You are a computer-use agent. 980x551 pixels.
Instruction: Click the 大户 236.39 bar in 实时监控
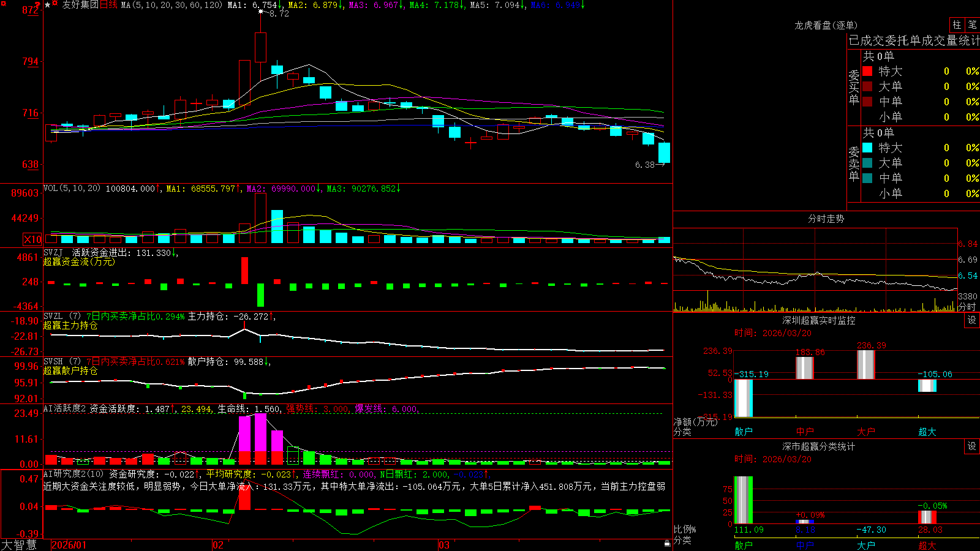tap(865, 365)
